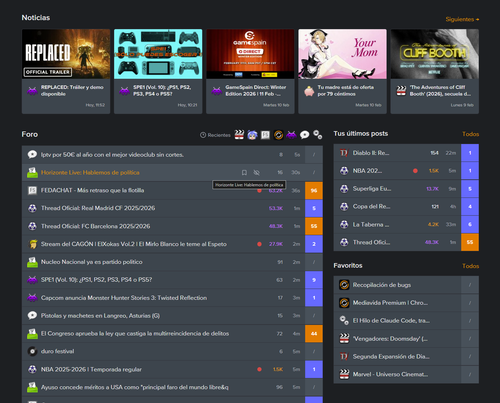This screenshot has height=403, width=500.
Task: Filter forum by the speech bubble icon
Action: pyautogui.click(x=304, y=135)
